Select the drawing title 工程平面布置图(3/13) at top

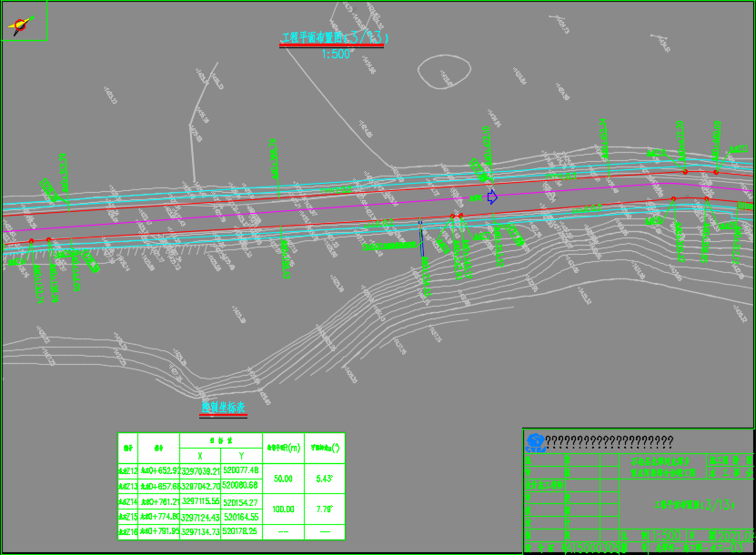click(334, 37)
